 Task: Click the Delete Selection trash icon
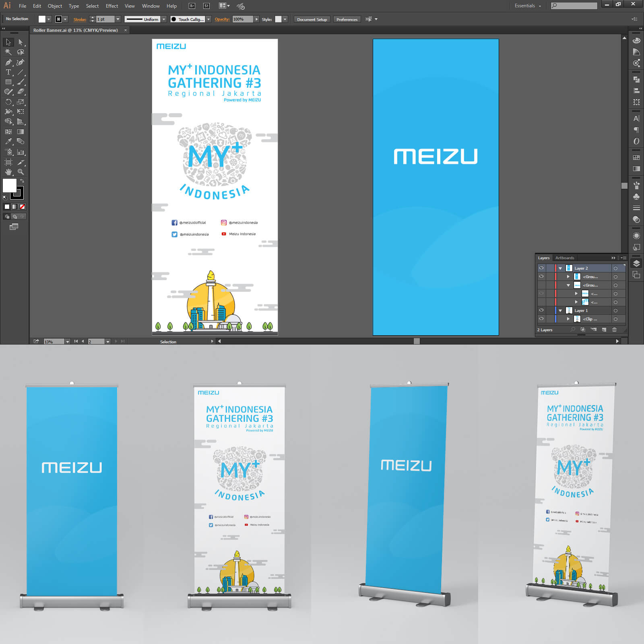pyautogui.click(x=614, y=330)
